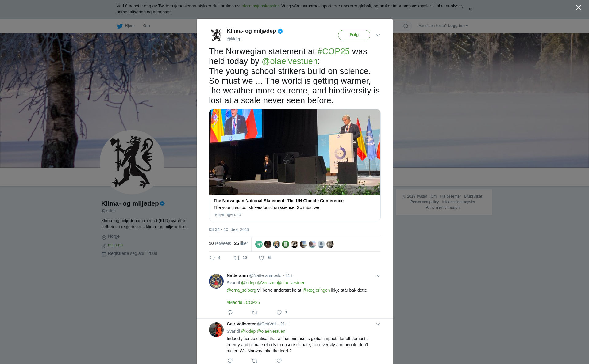Open the regjeringen.no article card image
The image size is (589, 364).
coord(295,152)
